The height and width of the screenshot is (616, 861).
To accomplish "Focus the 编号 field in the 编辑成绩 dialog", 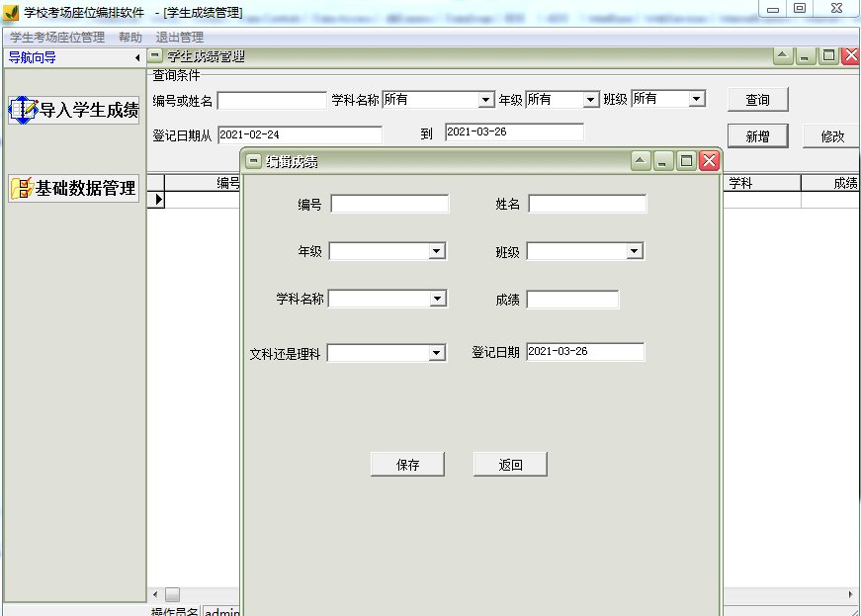I will [389, 204].
